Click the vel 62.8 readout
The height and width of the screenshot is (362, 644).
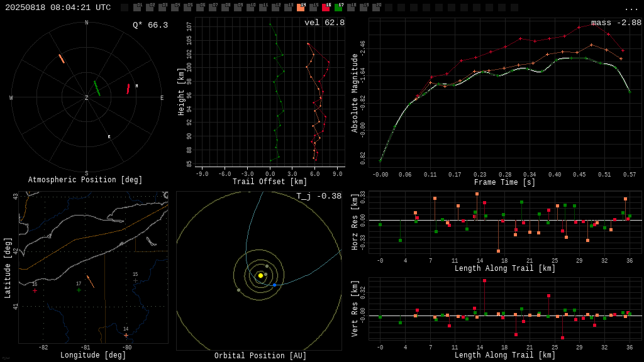coord(325,23)
